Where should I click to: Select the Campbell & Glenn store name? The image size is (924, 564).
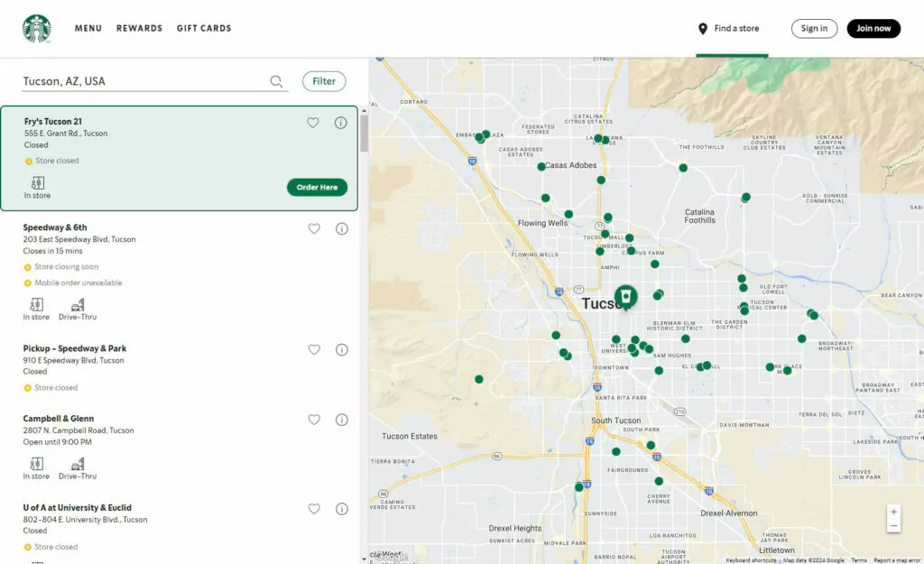59,419
